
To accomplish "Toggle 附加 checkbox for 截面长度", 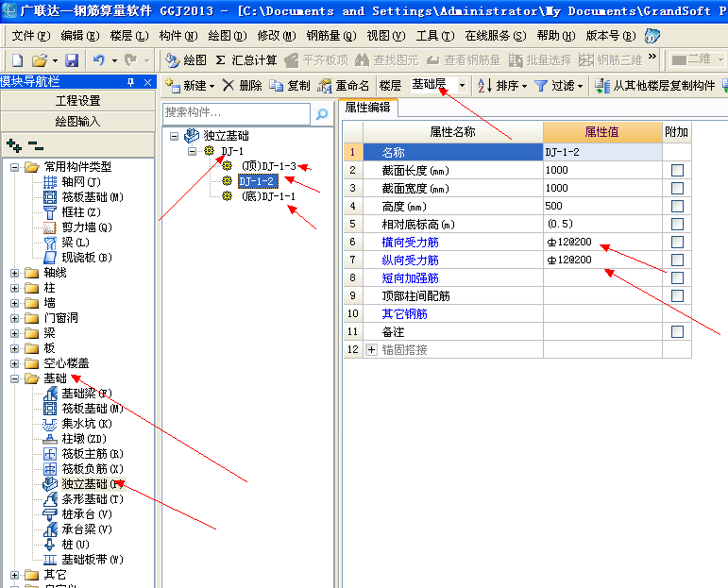I will (677, 170).
